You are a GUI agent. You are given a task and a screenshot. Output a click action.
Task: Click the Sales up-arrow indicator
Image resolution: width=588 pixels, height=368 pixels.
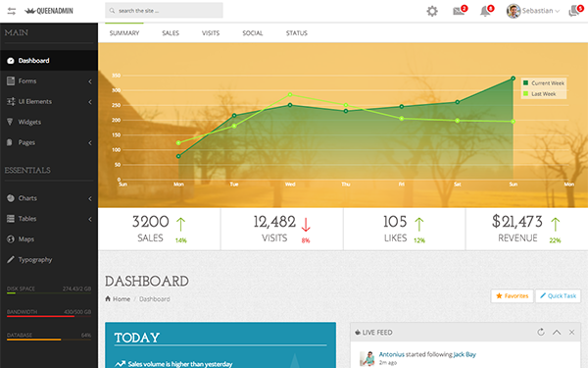click(180, 224)
